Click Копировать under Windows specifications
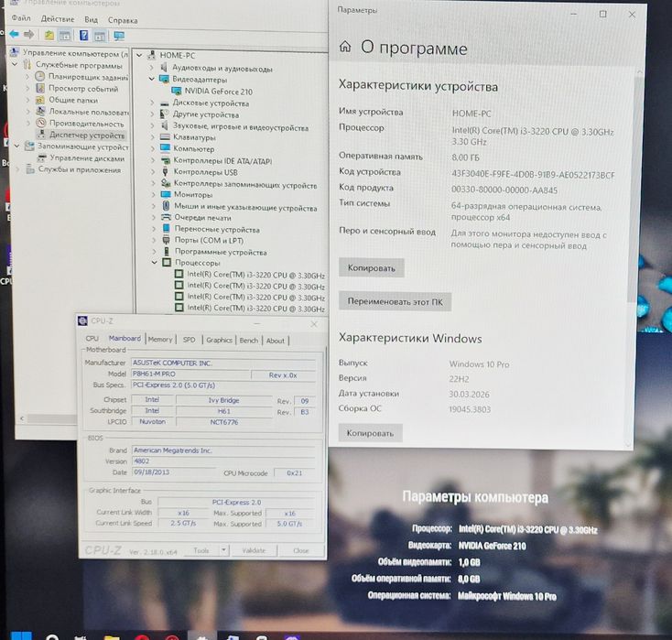672x640 pixels. 370,433
